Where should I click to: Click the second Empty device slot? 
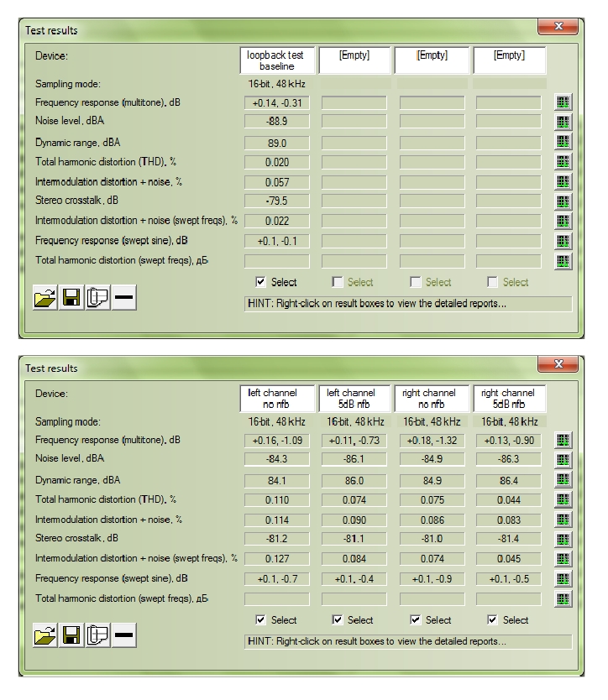click(354, 60)
